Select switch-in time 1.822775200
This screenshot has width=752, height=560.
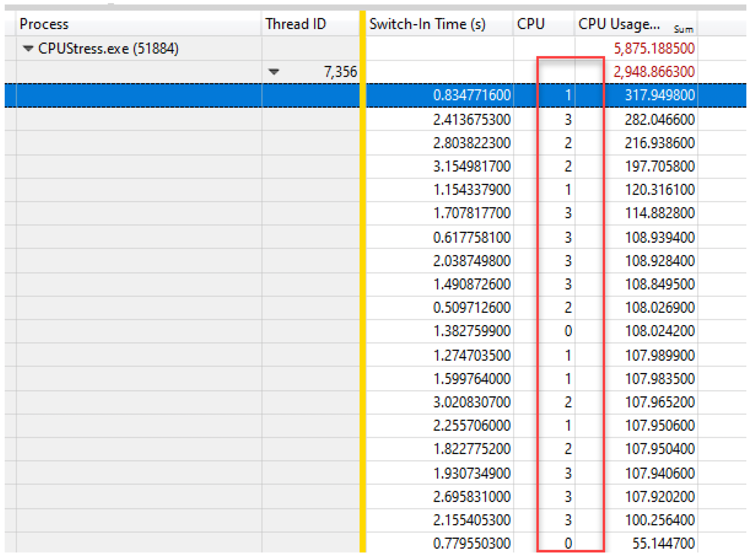(x=472, y=449)
